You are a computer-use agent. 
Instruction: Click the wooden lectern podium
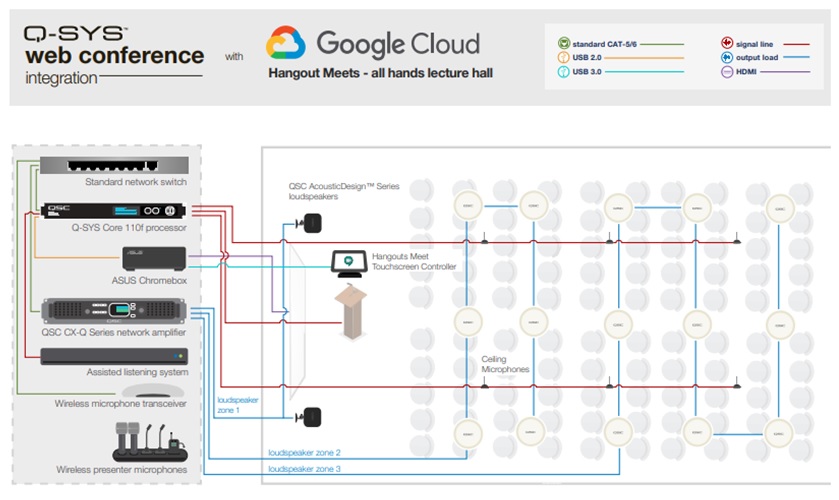pos(351,312)
